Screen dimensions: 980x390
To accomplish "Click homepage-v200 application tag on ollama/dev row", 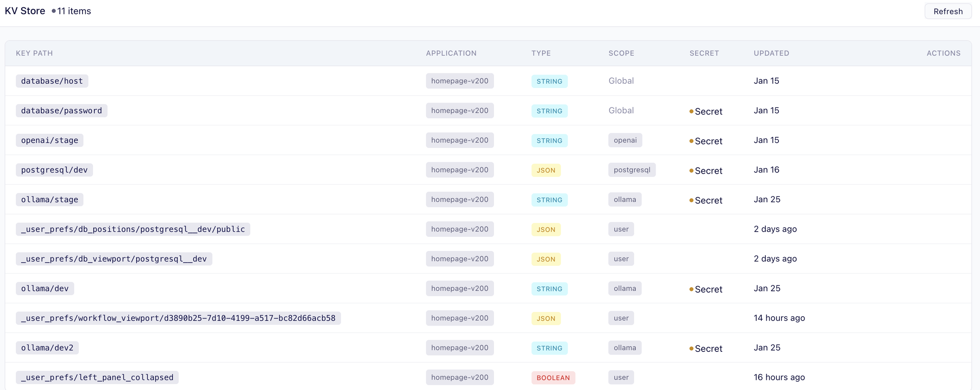I will (459, 288).
